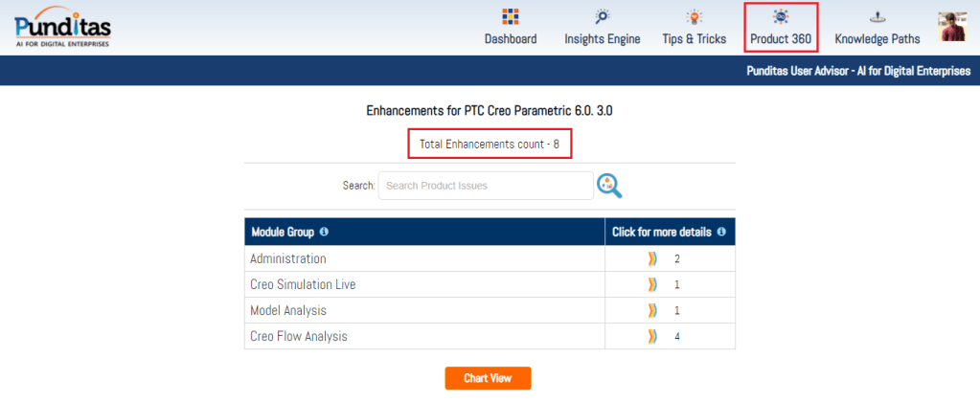Screen dimensions: 980x402
Task: Click the Tips & Tricks lightbulb icon
Action: [694, 17]
